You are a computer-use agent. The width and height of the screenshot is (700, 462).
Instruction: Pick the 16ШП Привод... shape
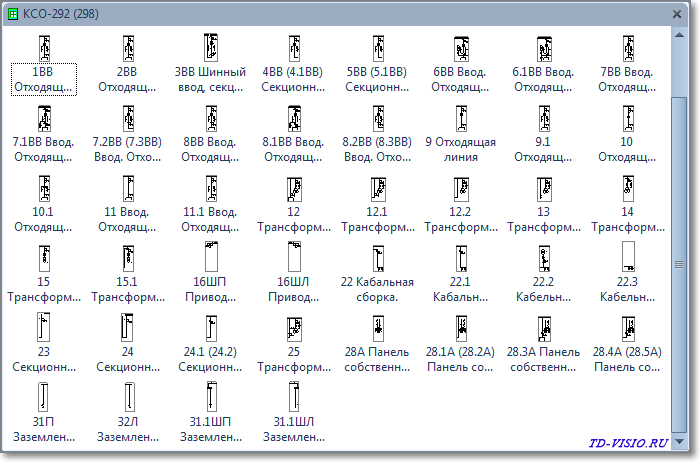click(210, 273)
